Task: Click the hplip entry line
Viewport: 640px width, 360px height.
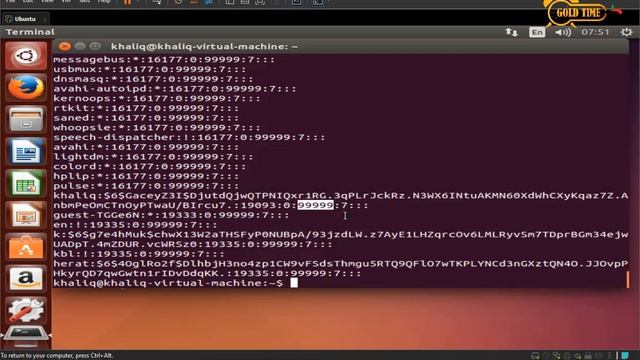Action: [x=146, y=176]
